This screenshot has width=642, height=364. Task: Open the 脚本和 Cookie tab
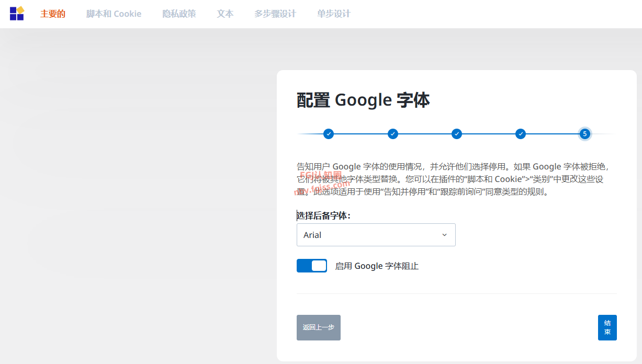point(114,14)
